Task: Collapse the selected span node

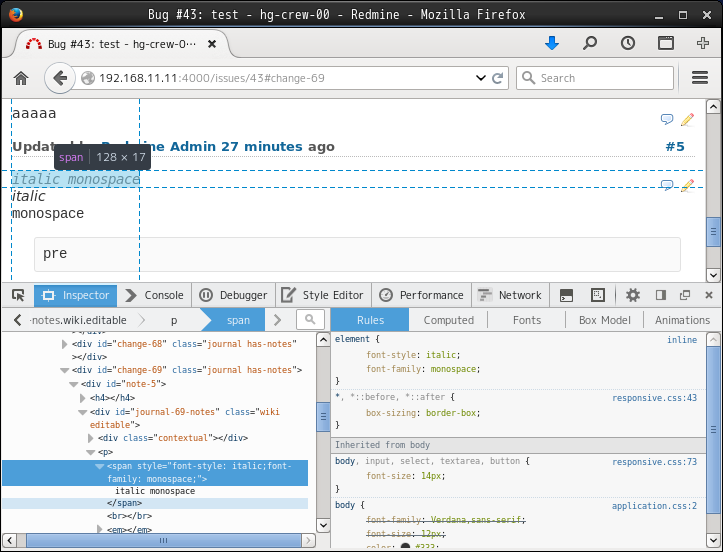Action: 100,466
